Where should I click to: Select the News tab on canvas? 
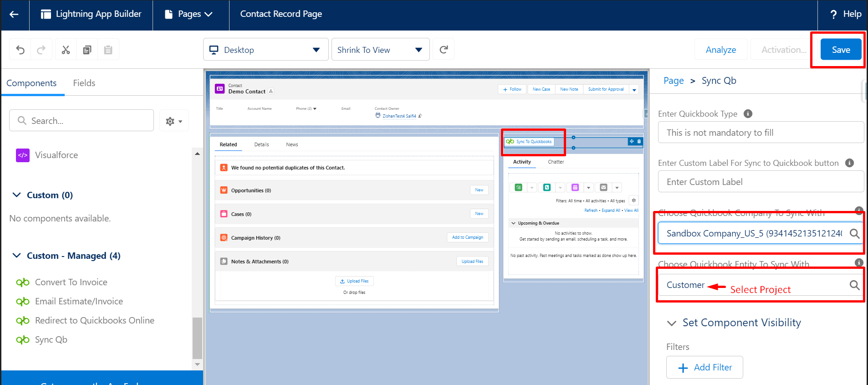click(292, 144)
